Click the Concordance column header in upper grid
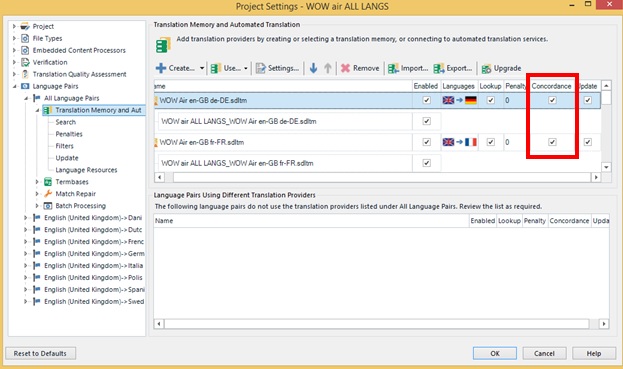 (x=551, y=86)
